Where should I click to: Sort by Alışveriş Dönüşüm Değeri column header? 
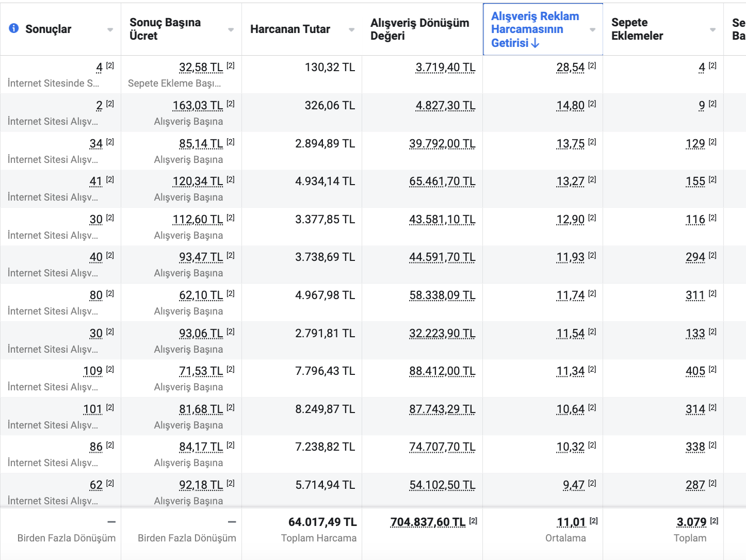419,29
